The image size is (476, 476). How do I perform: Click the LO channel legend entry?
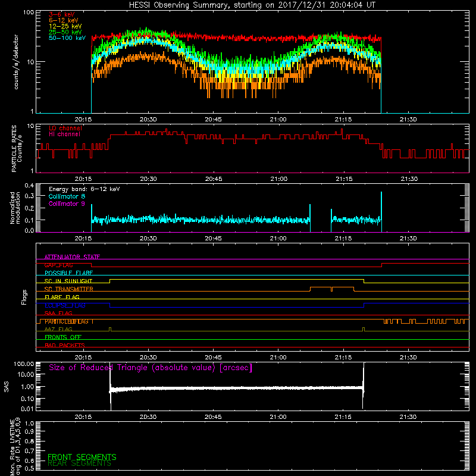[x=65, y=128]
